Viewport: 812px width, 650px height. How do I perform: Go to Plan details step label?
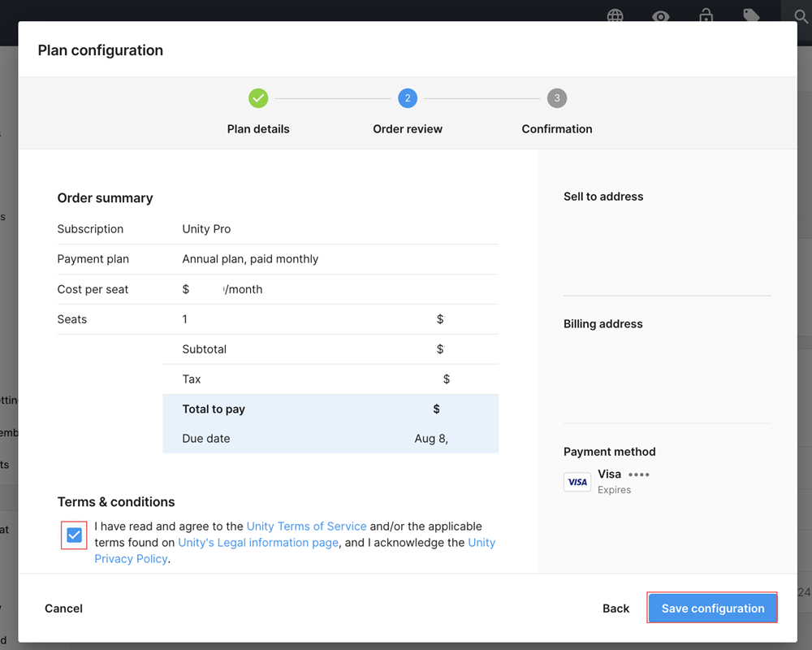pos(258,129)
